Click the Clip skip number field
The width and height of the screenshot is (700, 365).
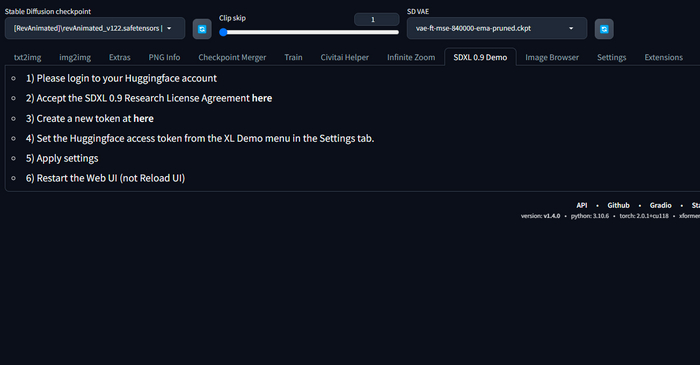point(376,20)
